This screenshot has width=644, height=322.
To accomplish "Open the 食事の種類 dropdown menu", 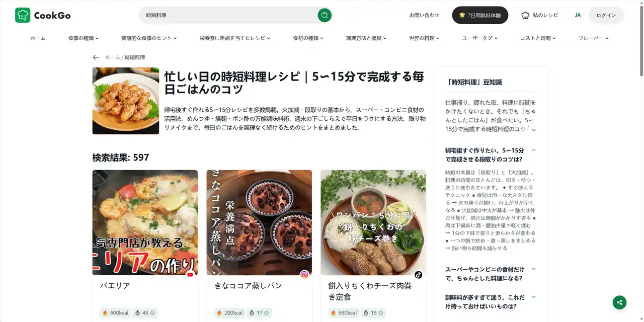I will [x=84, y=38].
